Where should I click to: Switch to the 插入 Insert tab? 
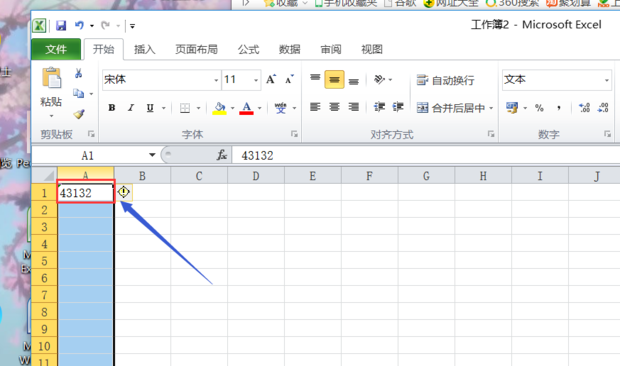145,49
